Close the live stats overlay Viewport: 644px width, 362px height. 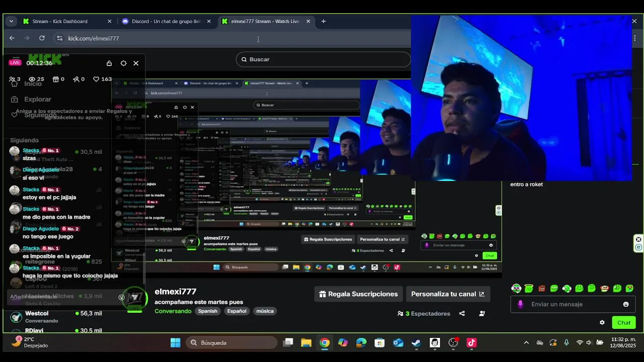[136, 63]
